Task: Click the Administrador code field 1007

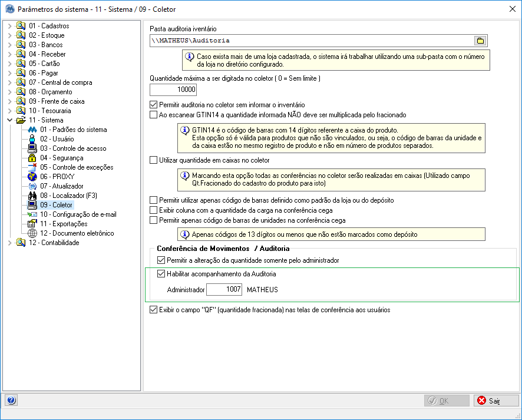Action: [224, 289]
